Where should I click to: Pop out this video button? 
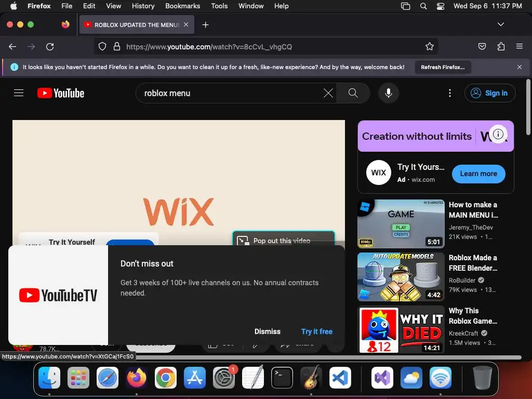click(x=284, y=238)
